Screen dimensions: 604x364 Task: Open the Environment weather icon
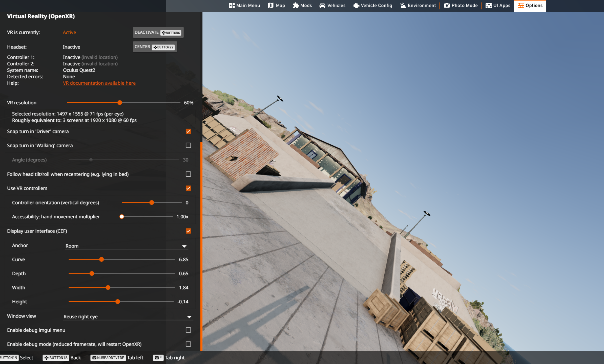(x=403, y=6)
